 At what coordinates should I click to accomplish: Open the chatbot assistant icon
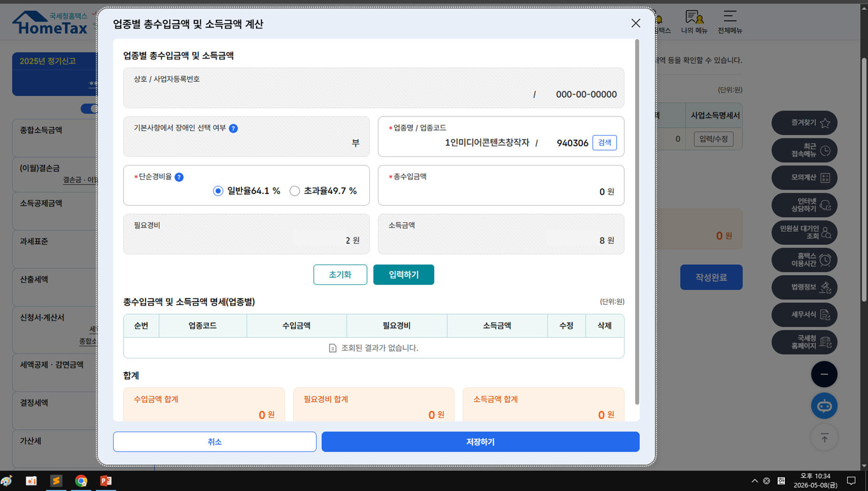point(824,406)
